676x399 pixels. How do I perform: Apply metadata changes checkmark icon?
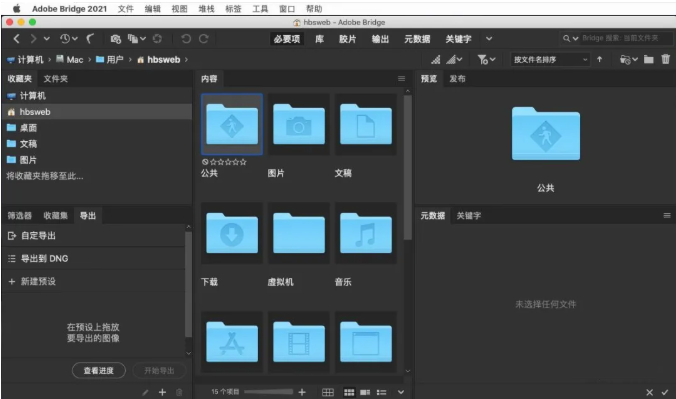point(665,392)
